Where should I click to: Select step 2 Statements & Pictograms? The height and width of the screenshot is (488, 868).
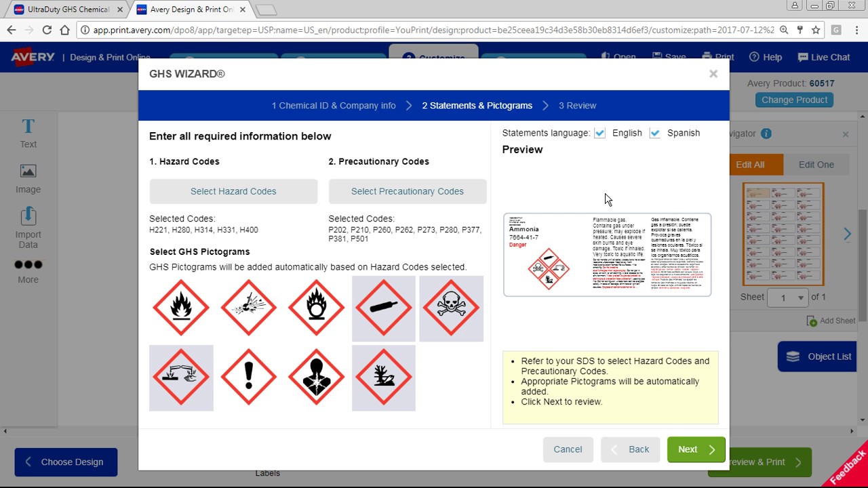(x=477, y=106)
